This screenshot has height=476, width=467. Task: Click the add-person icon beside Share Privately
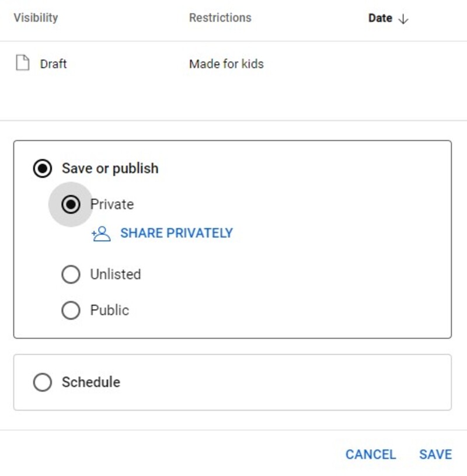pyautogui.click(x=101, y=234)
